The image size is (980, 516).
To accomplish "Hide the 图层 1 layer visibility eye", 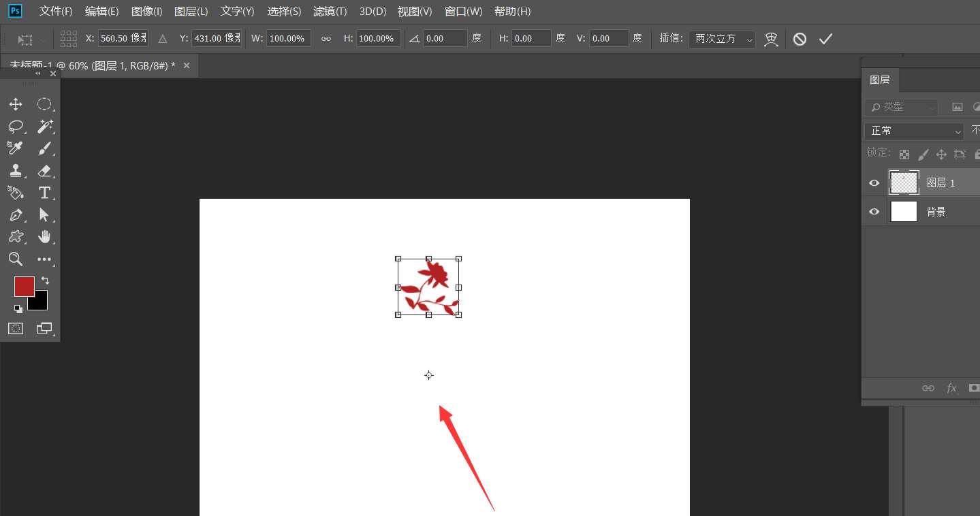I will 874,183.
